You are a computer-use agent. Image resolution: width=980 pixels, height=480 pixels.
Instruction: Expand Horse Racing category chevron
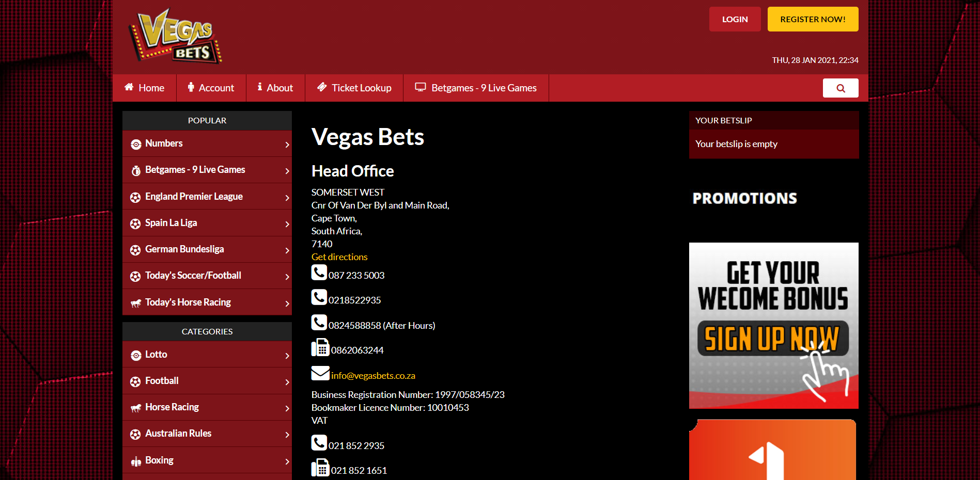(287, 409)
